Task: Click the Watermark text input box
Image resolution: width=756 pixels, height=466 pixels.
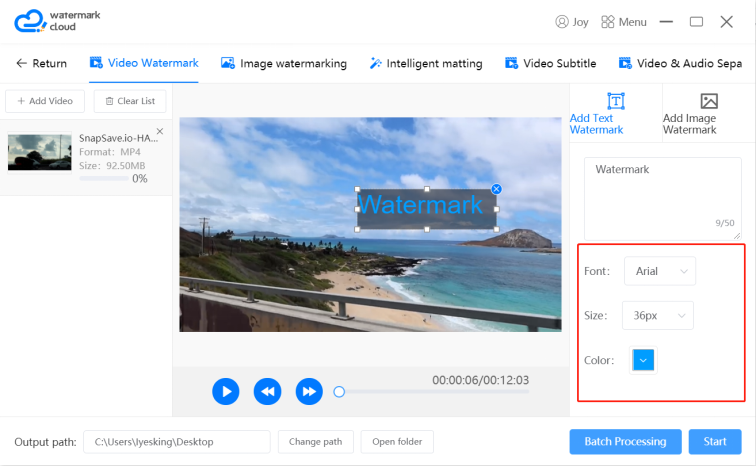Action: tap(662, 199)
